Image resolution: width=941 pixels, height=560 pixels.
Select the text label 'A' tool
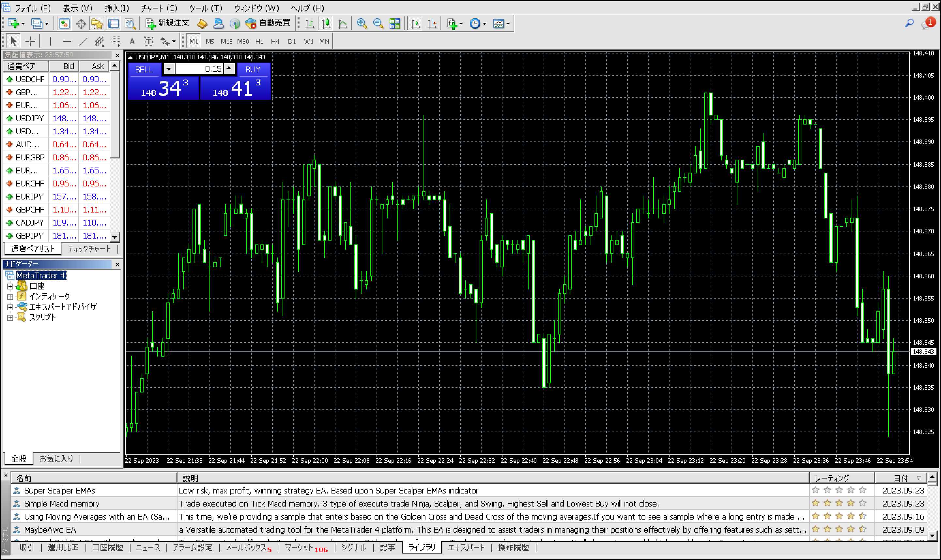click(x=132, y=41)
